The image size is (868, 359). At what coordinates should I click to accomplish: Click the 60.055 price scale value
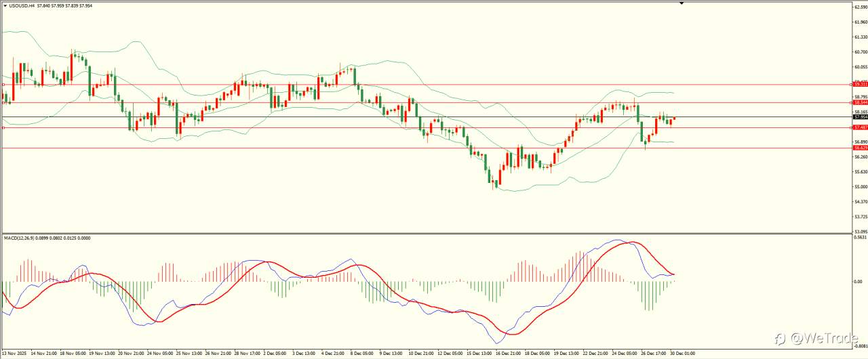(861, 67)
